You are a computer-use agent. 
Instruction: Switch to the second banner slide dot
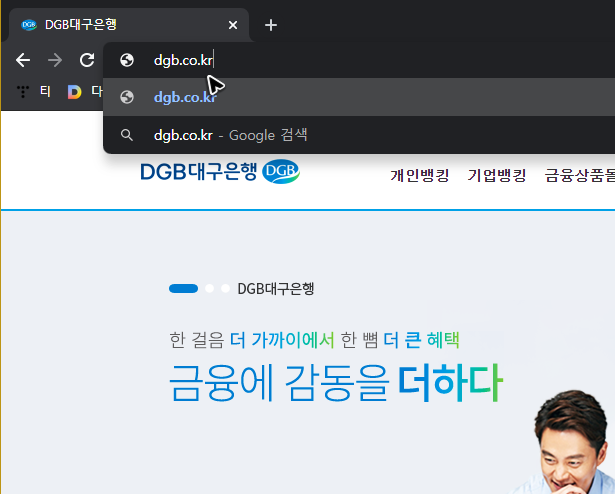pos(209,288)
